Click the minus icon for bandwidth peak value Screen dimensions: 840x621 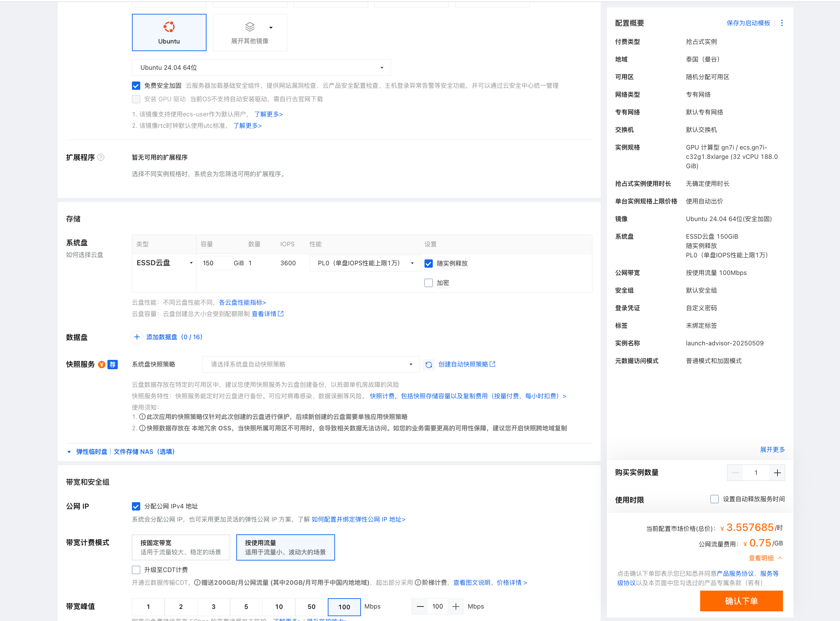point(420,606)
